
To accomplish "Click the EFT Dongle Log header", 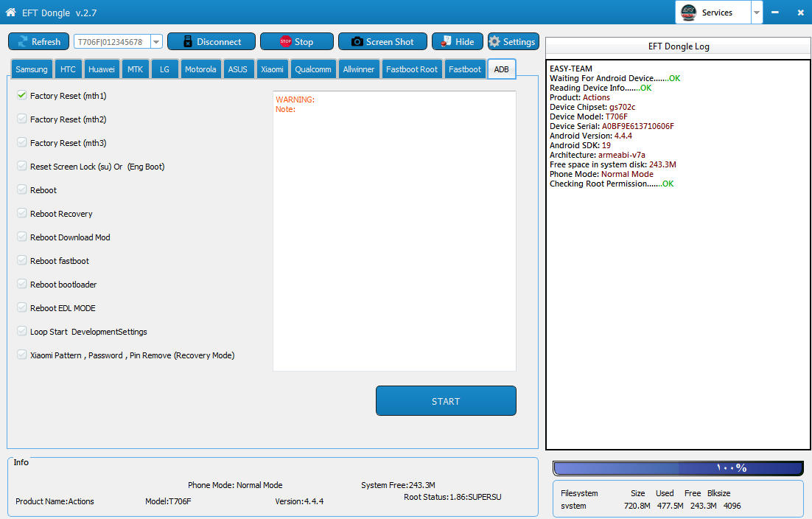I will pyautogui.click(x=679, y=46).
